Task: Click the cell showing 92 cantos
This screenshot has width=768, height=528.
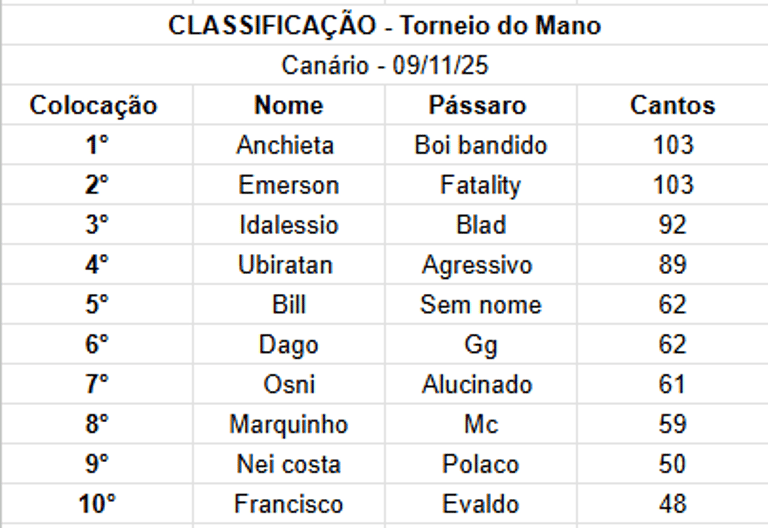Action: coord(672,225)
